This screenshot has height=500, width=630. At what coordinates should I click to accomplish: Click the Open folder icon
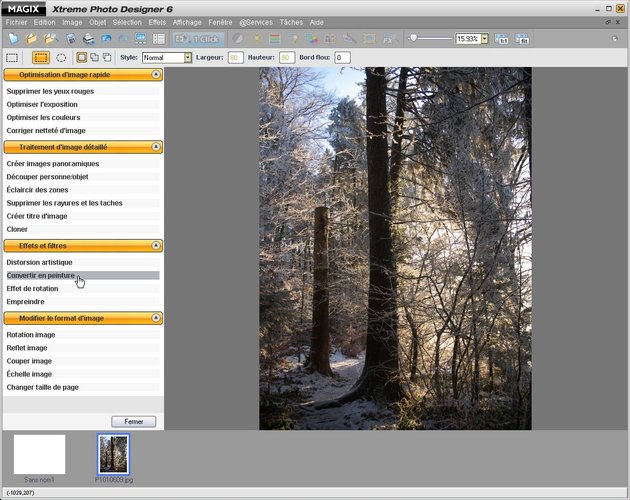click(x=32, y=39)
